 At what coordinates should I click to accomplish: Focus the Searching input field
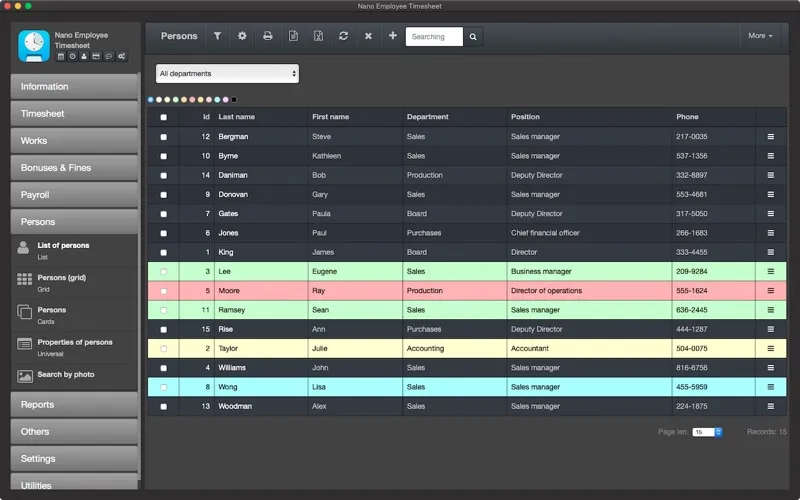click(434, 37)
